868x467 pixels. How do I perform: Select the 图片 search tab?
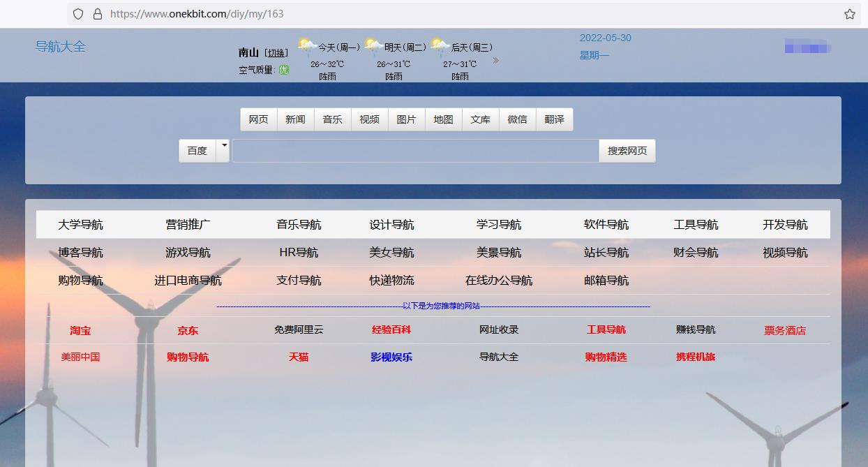407,119
